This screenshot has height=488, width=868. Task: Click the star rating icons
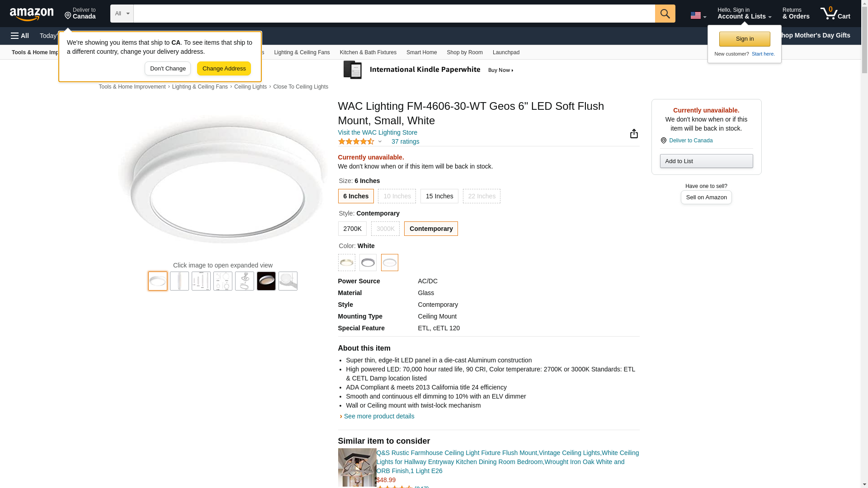[356, 142]
